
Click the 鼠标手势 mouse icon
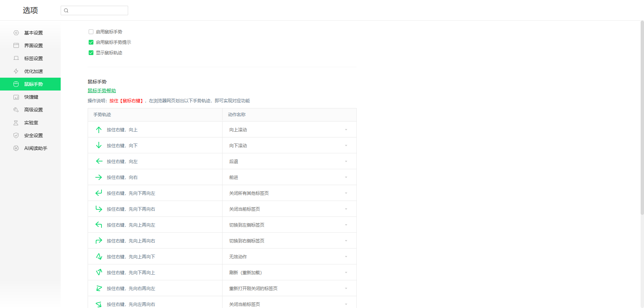click(x=16, y=84)
